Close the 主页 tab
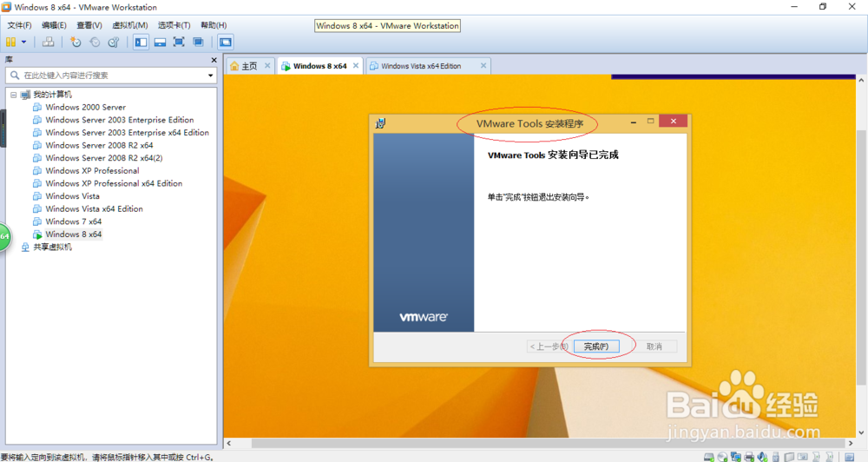 point(267,65)
